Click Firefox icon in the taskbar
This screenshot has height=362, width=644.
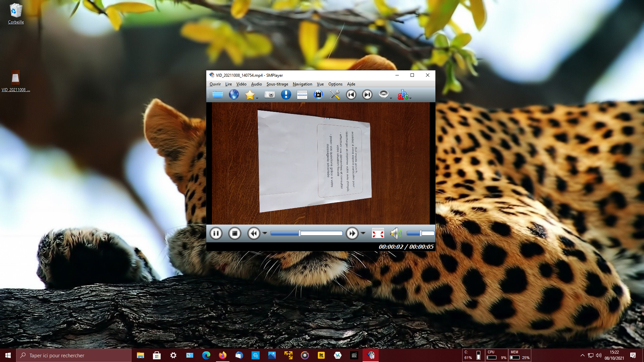[222, 355]
